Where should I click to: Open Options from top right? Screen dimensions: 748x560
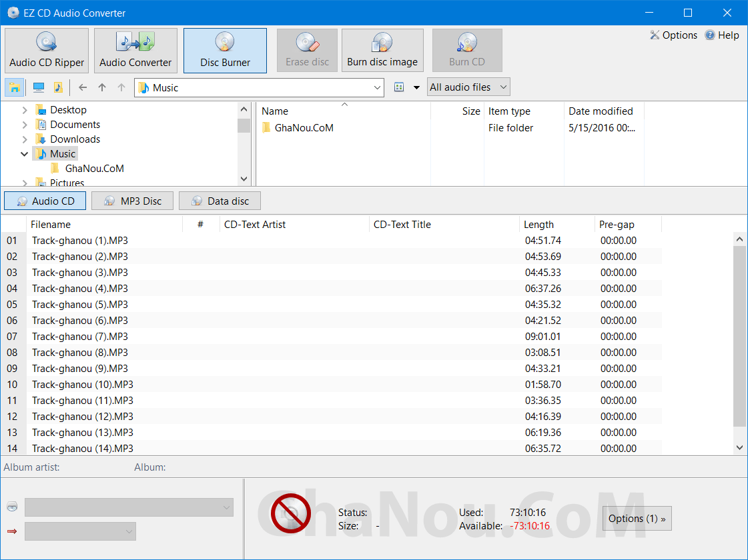673,35
